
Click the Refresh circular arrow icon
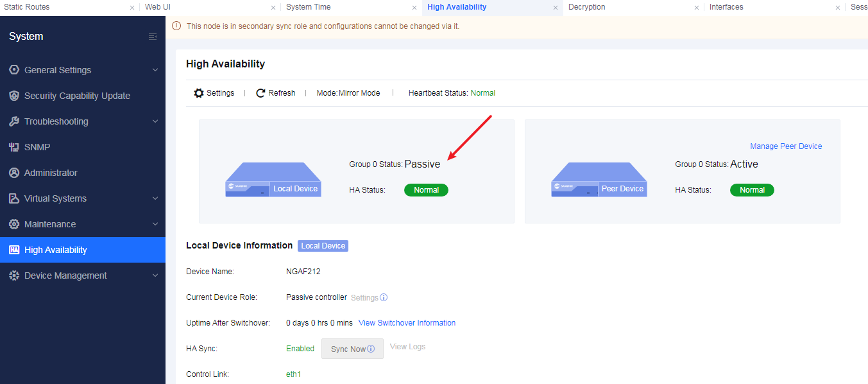(x=260, y=93)
